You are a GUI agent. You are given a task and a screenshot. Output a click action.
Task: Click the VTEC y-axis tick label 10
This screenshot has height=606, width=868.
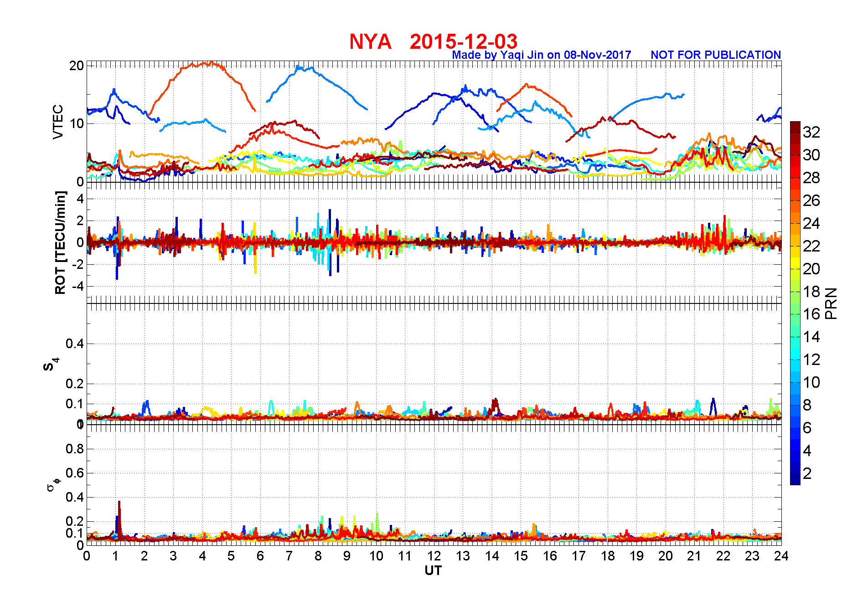point(76,123)
